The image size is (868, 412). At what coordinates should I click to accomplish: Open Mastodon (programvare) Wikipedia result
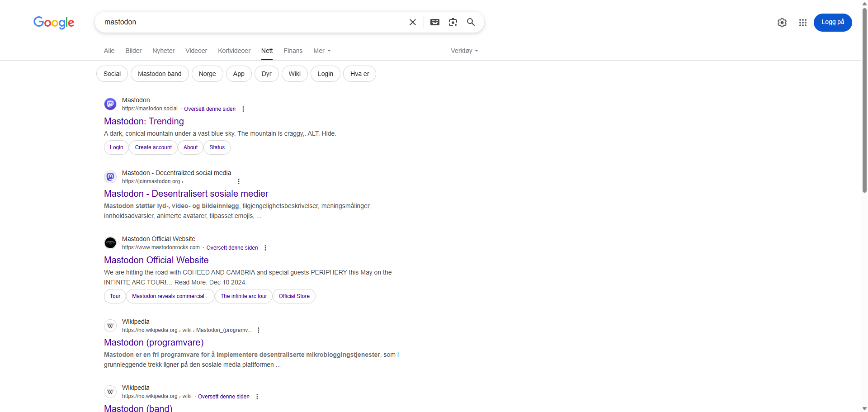pos(154,342)
